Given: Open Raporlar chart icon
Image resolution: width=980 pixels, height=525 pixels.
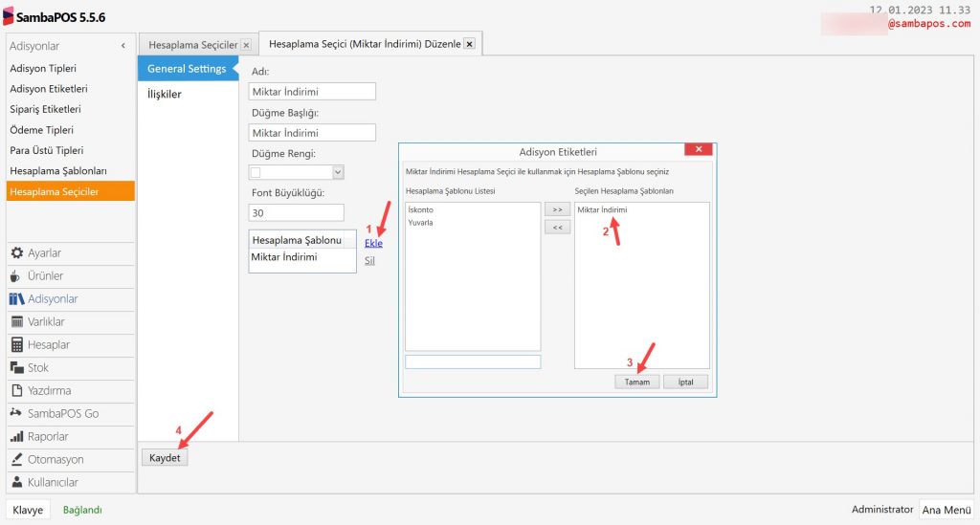Looking at the screenshot, I should click(17, 436).
